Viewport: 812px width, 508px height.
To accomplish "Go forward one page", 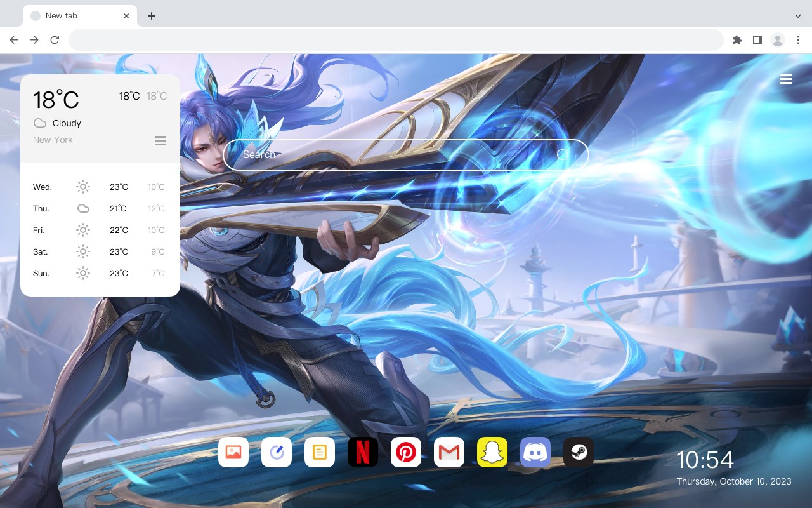I will click(x=34, y=40).
